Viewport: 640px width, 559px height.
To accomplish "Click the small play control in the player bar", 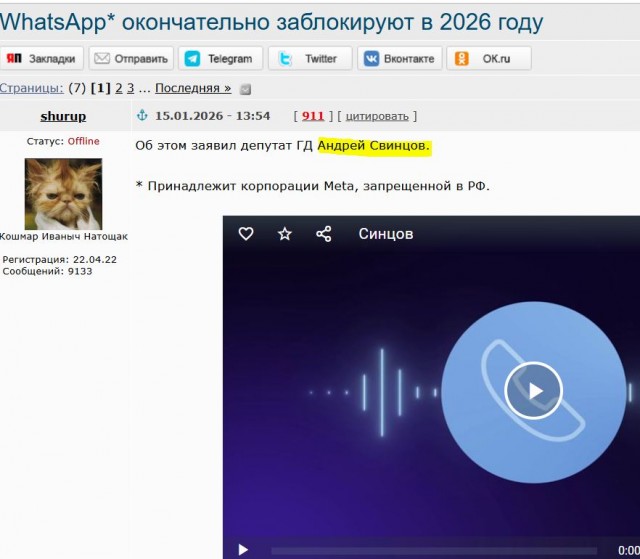I will coord(243,549).
